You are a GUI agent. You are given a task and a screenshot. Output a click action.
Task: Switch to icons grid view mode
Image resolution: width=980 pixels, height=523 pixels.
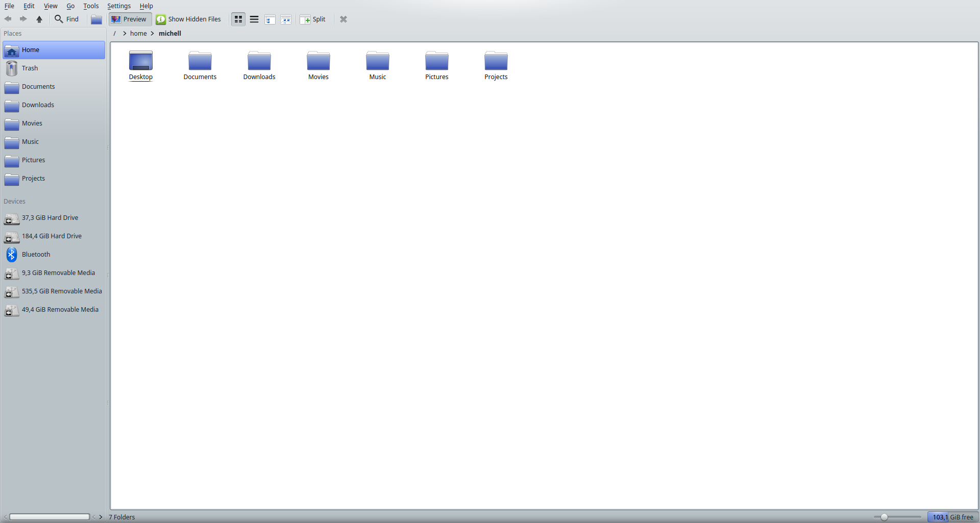click(238, 19)
